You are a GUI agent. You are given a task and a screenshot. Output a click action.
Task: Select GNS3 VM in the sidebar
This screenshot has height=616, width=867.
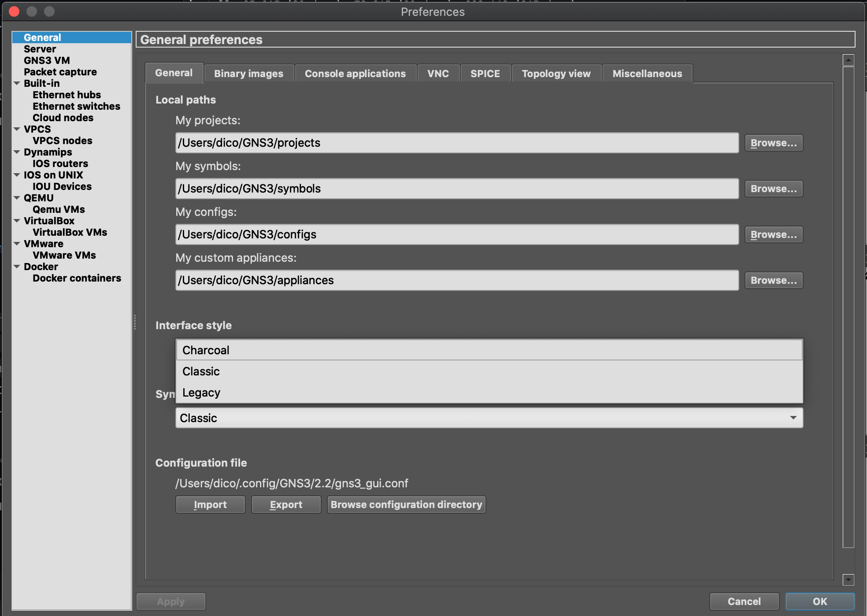coord(47,60)
